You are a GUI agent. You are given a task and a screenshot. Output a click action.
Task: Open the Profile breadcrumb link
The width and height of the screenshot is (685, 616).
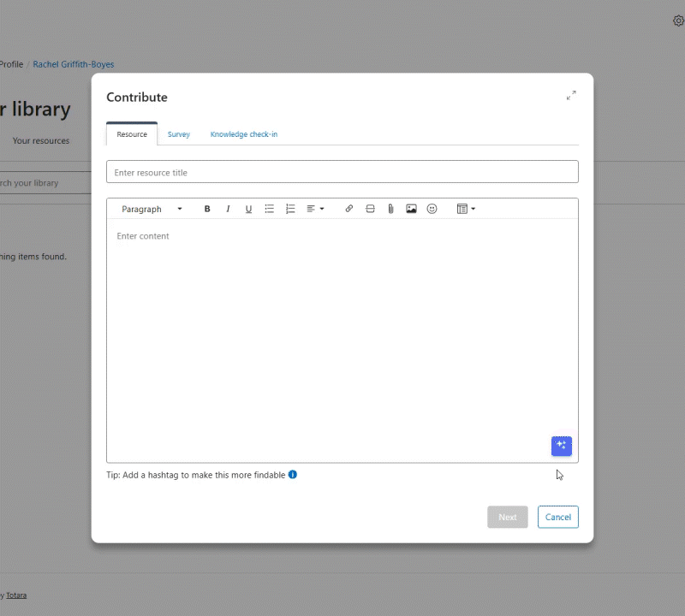[x=11, y=64]
